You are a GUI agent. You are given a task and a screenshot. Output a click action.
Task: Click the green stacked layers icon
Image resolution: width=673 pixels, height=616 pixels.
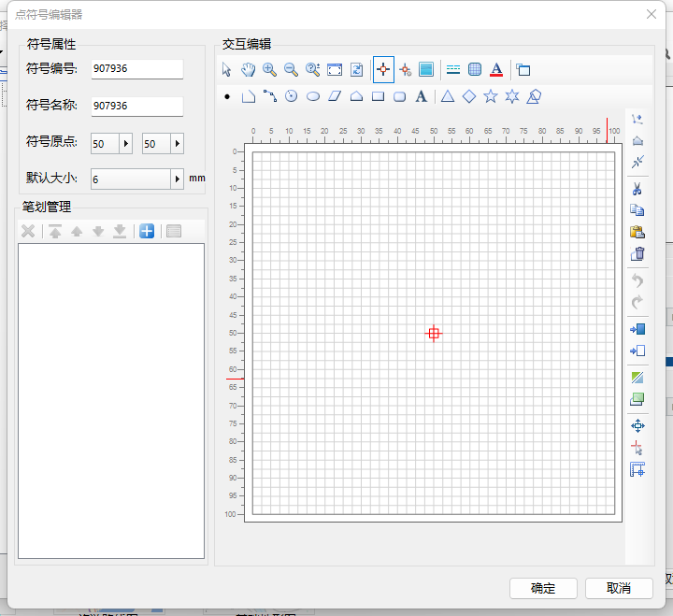(637, 399)
